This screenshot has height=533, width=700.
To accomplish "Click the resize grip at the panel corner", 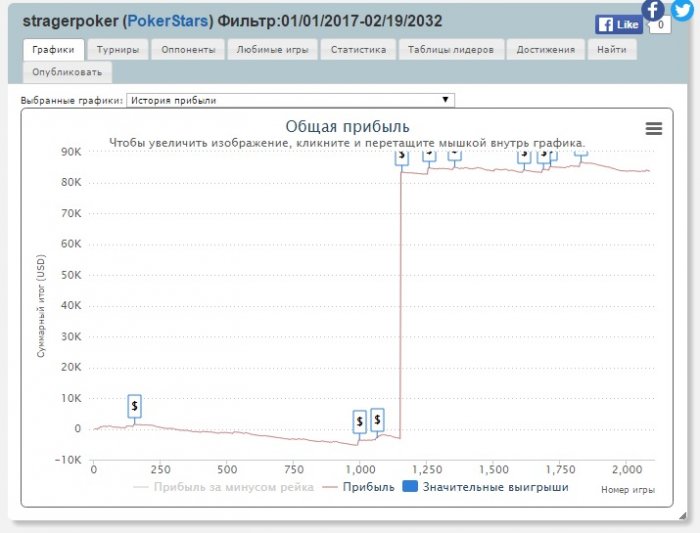I will [x=683, y=516].
